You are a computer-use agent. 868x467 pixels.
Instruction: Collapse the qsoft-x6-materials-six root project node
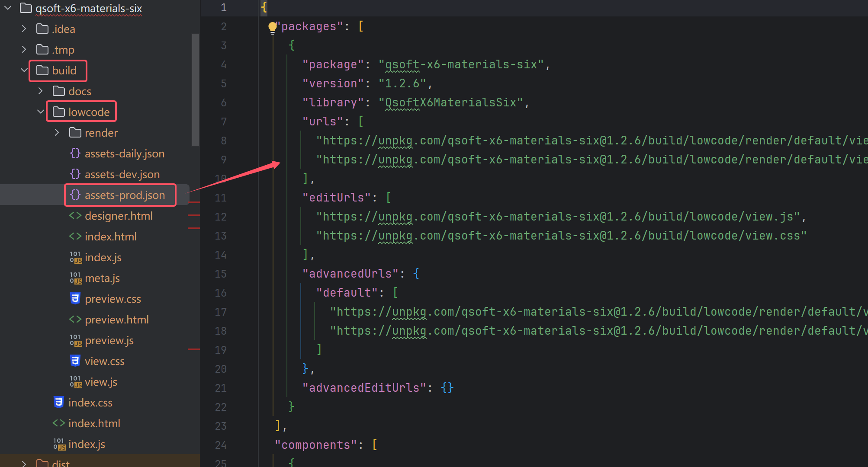(8, 8)
